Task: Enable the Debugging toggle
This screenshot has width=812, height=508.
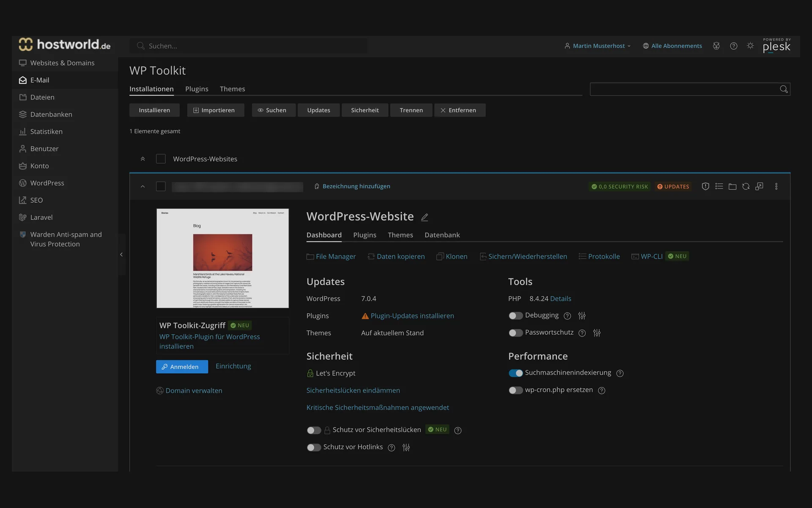Action: coord(516,316)
